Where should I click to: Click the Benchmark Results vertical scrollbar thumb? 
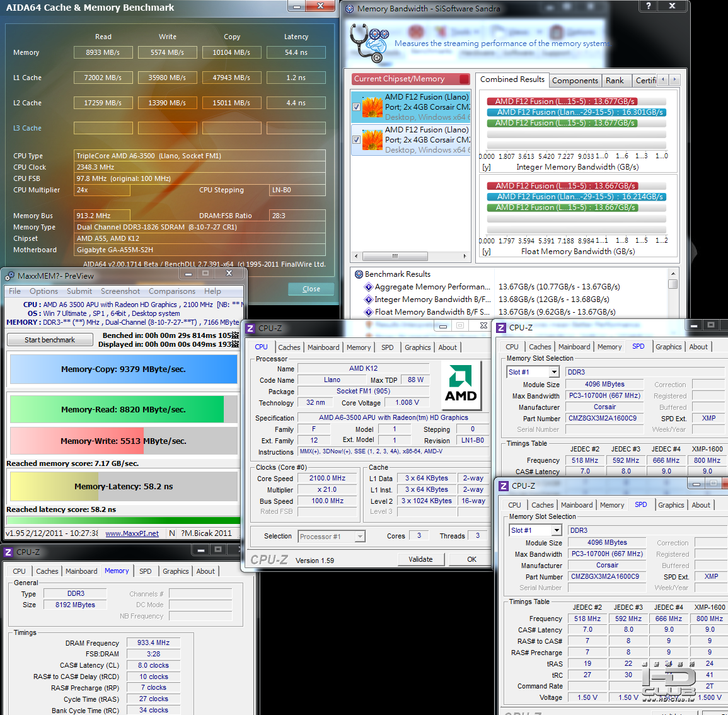coord(673,284)
